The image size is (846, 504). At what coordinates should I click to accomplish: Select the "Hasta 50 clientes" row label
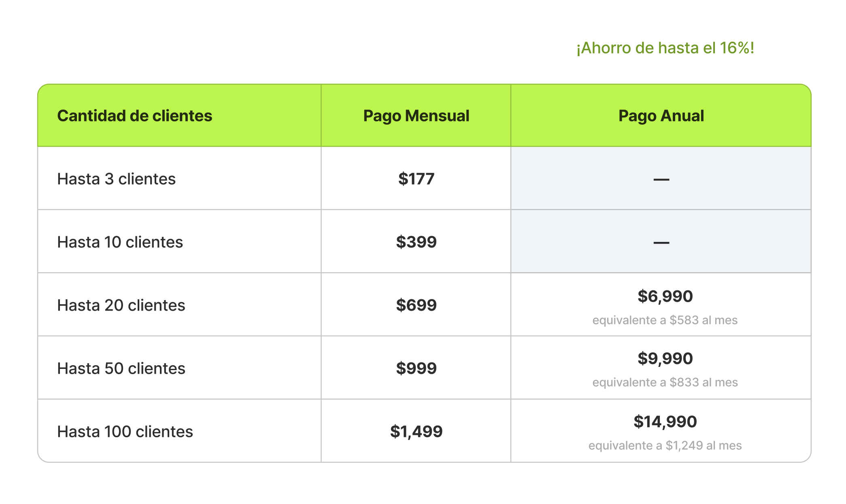[121, 368]
